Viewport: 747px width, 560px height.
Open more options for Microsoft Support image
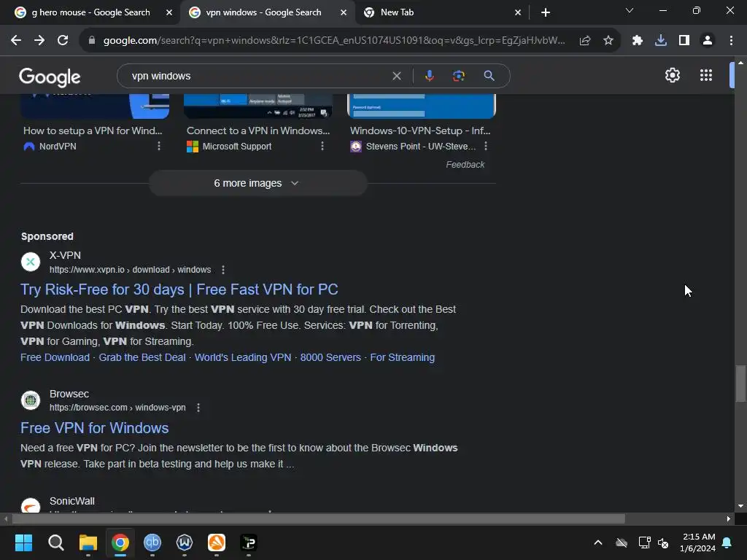[x=322, y=146]
